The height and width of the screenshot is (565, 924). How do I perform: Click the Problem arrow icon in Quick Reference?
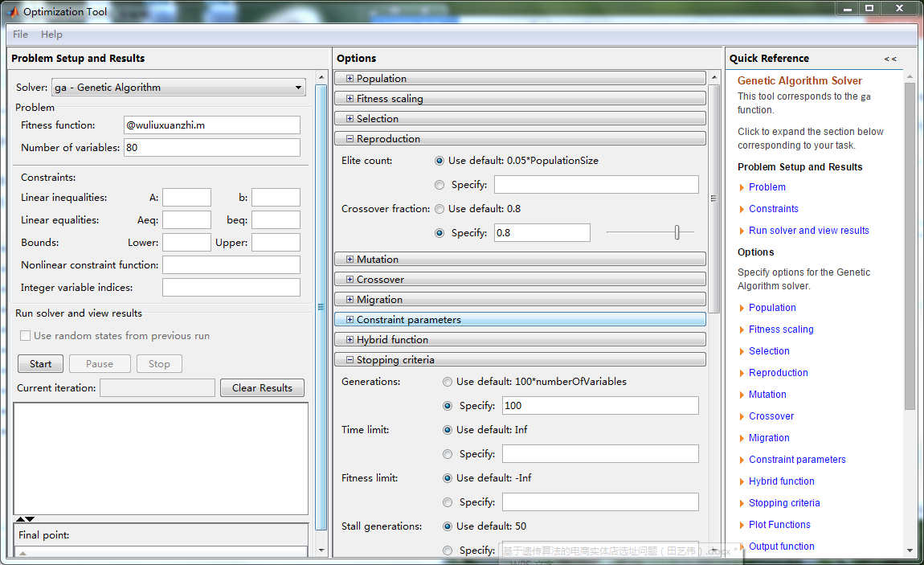click(x=742, y=187)
